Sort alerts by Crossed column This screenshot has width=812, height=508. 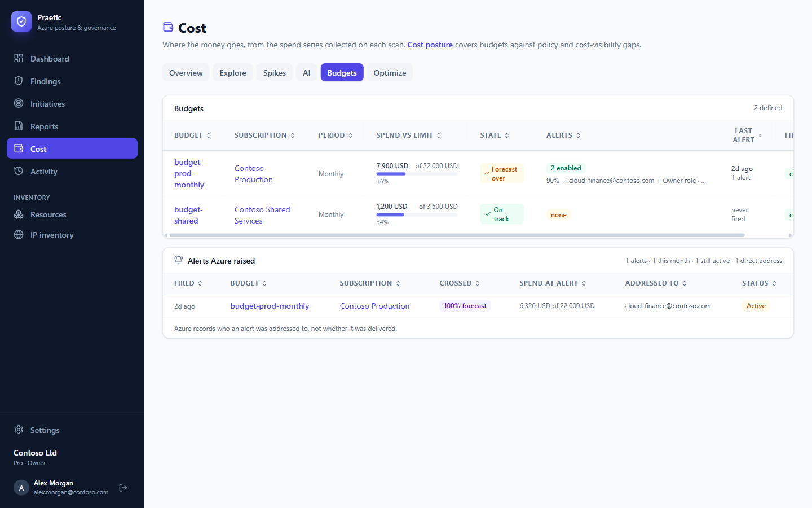coord(460,283)
